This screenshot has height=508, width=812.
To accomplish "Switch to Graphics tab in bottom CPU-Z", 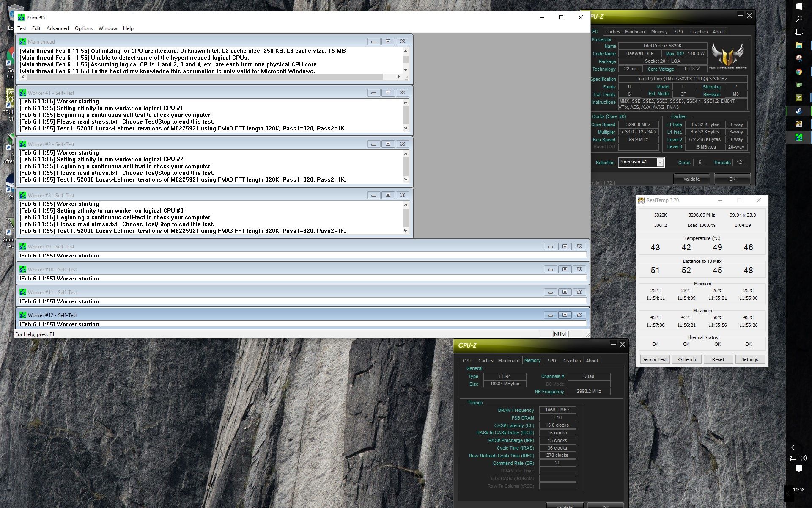I will click(572, 361).
